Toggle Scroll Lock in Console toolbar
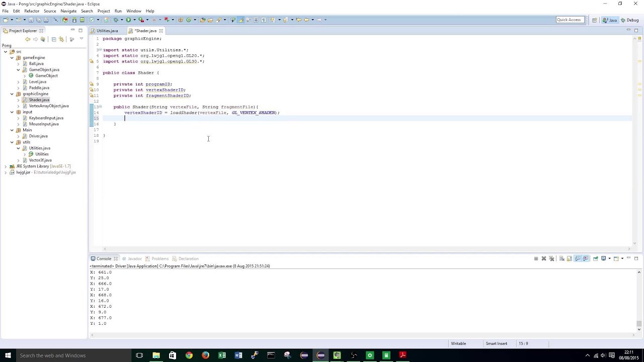644x362 pixels. pyautogui.click(x=570, y=258)
